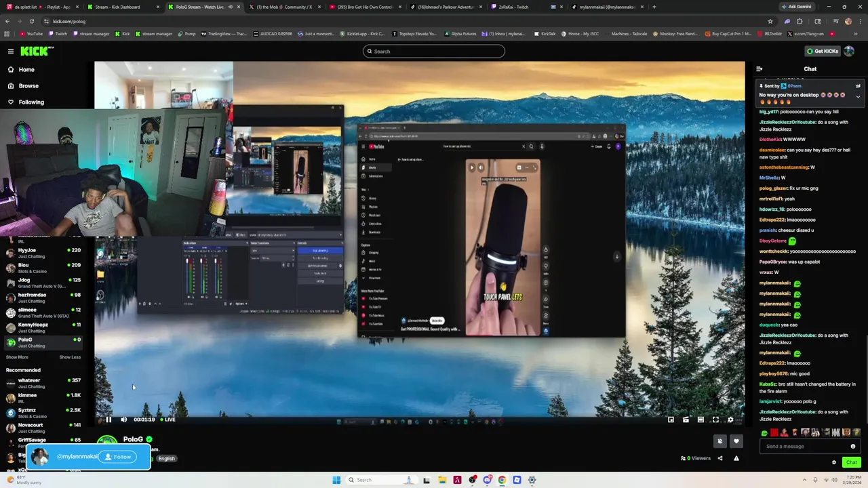Screen dimensions: 868x488
Task: Click Show Less in following list
Action: click(x=70, y=357)
